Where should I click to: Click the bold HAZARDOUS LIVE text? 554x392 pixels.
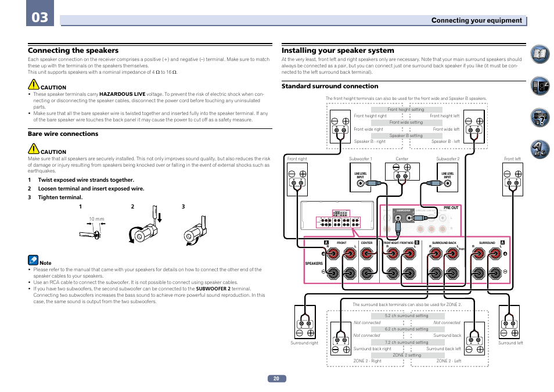point(123,95)
